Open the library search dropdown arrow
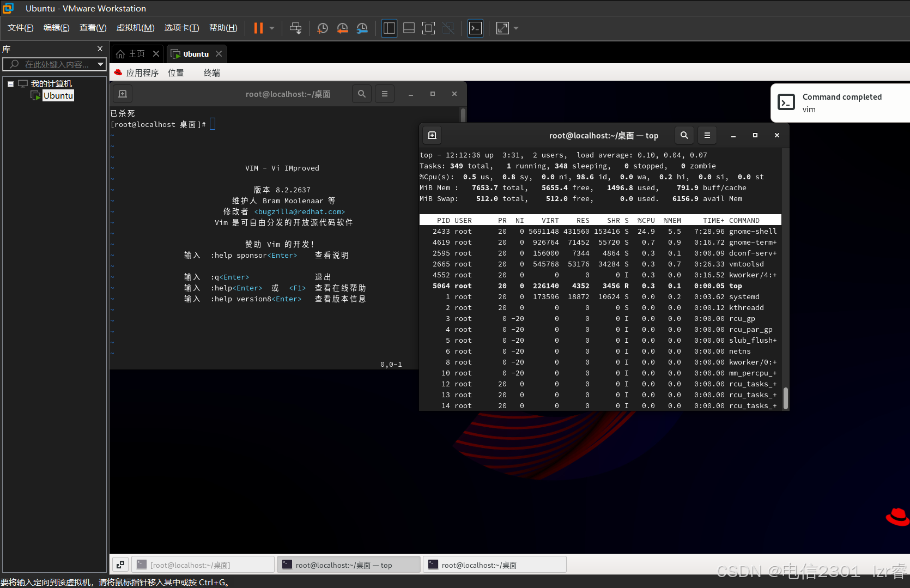 [x=100, y=64]
